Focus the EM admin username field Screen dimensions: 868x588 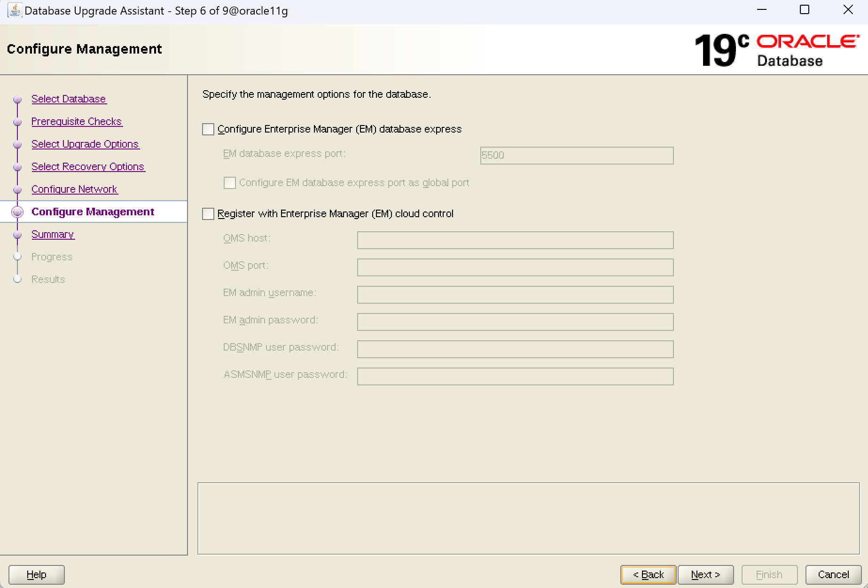click(x=515, y=295)
